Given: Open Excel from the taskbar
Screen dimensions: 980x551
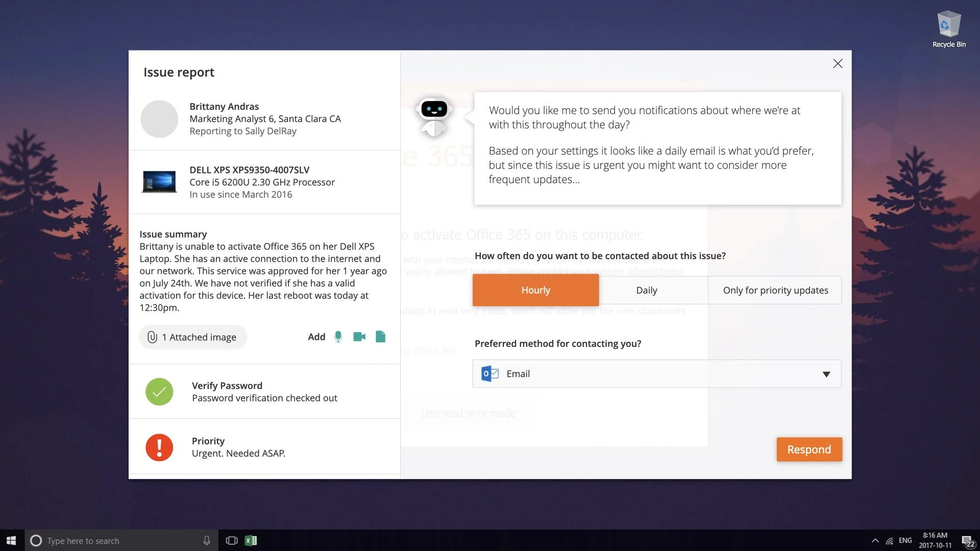Looking at the screenshot, I should point(251,541).
